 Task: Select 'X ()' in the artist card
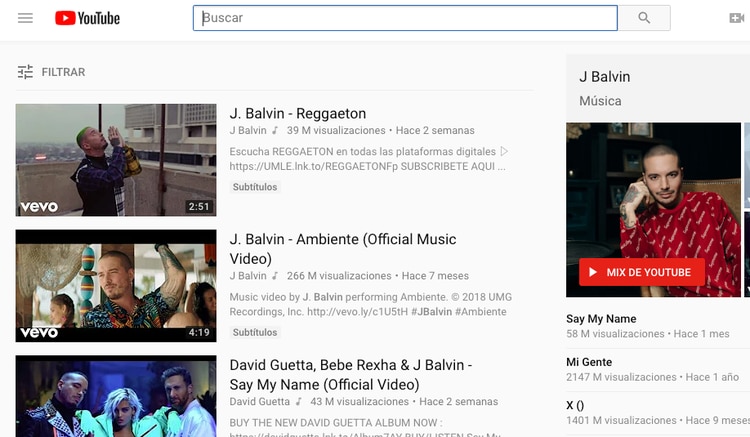[x=575, y=405]
